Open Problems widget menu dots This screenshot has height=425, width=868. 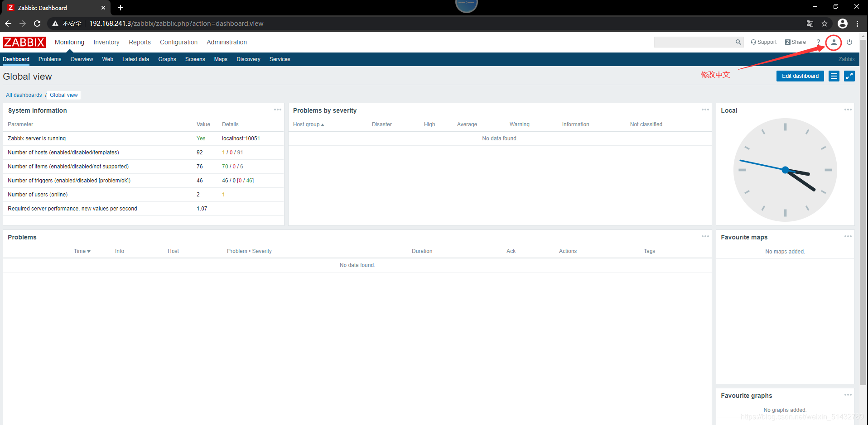(705, 236)
